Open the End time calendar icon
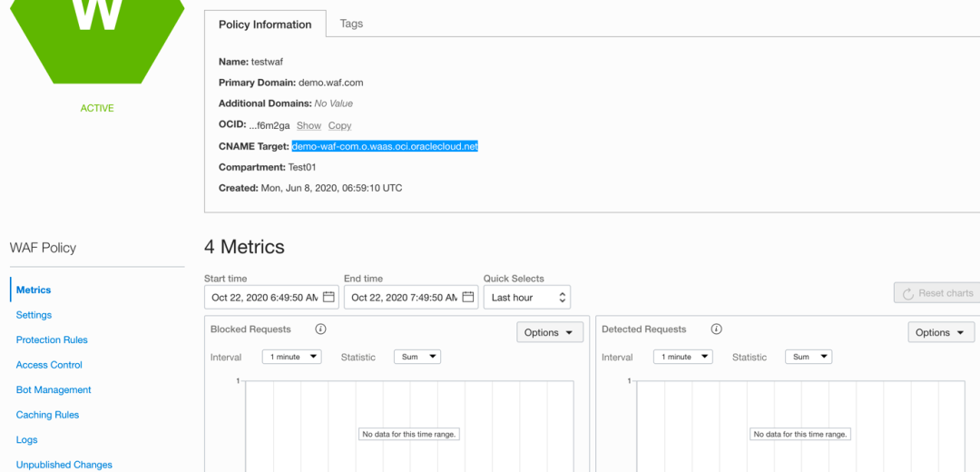 click(x=469, y=297)
